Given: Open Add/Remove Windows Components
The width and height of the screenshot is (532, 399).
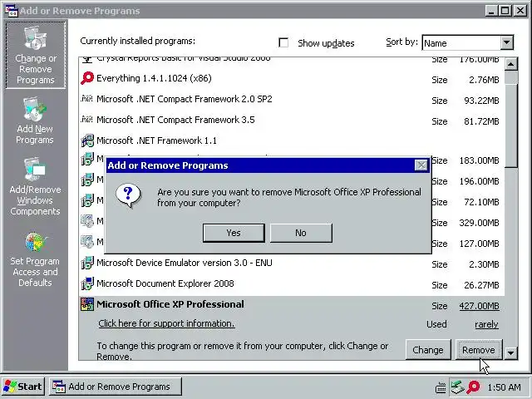Looking at the screenshot, I should coord(35,187).
